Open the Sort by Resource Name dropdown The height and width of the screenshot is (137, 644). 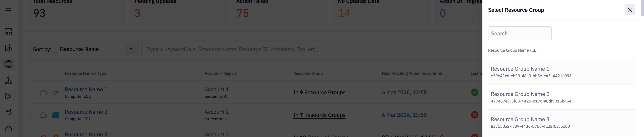click(x=97, y=49)
